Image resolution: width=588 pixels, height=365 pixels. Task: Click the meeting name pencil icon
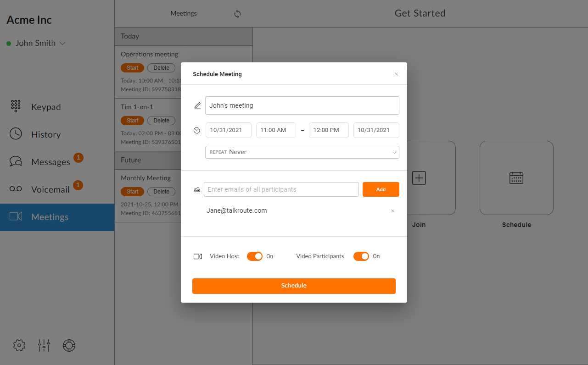tap(197, 105)
